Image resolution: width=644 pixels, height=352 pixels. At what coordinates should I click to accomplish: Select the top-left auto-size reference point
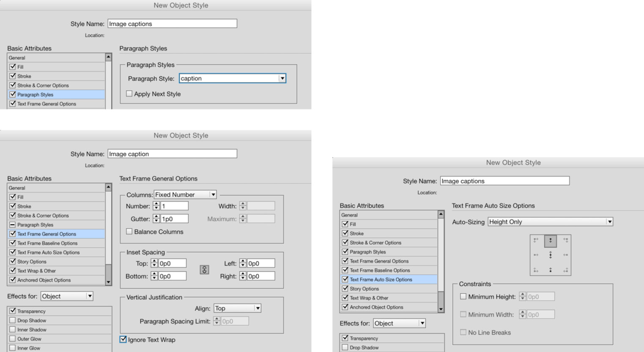536,240
